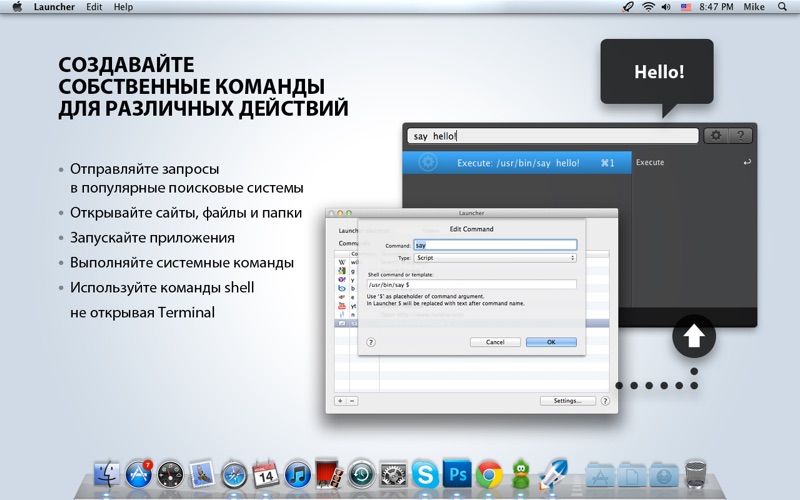Open the Launcher application menu
800x500 pixels.
click(54, 7)
